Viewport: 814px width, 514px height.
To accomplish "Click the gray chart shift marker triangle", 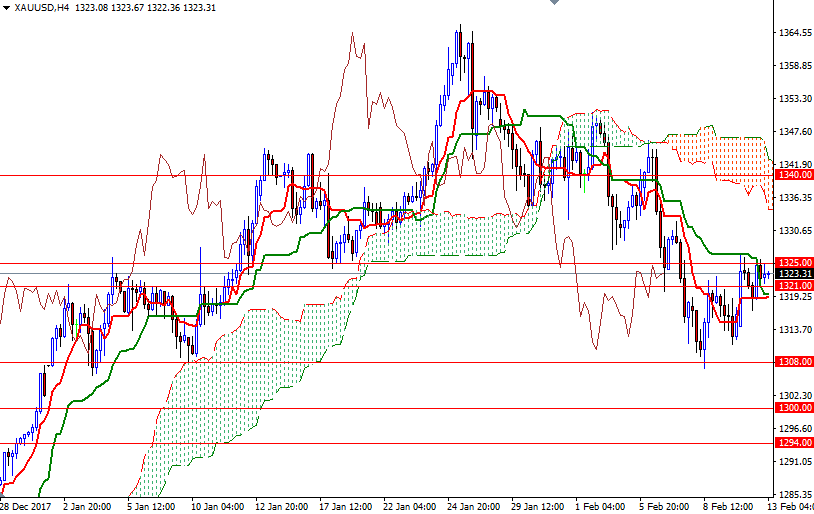I will [554, 2].
